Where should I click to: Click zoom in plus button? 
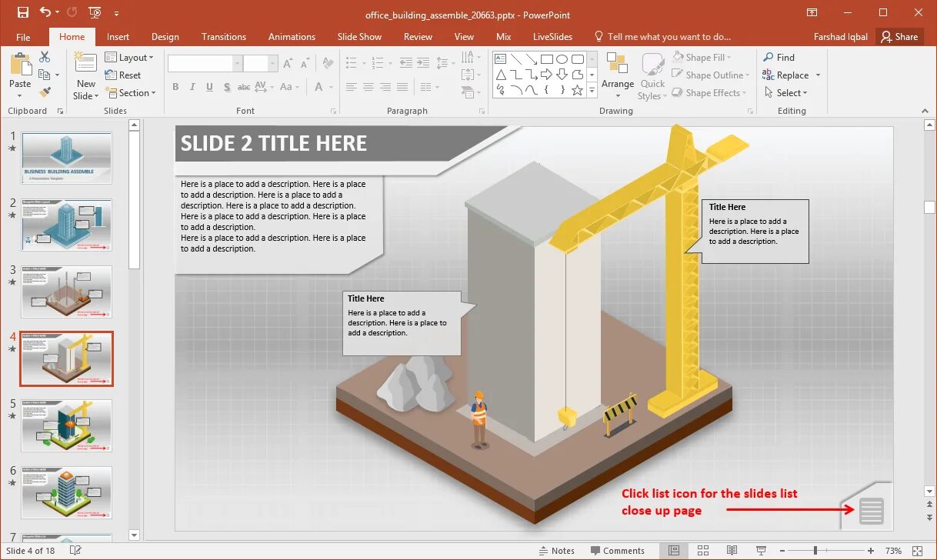pyautogui.click(x=870, y=551)
